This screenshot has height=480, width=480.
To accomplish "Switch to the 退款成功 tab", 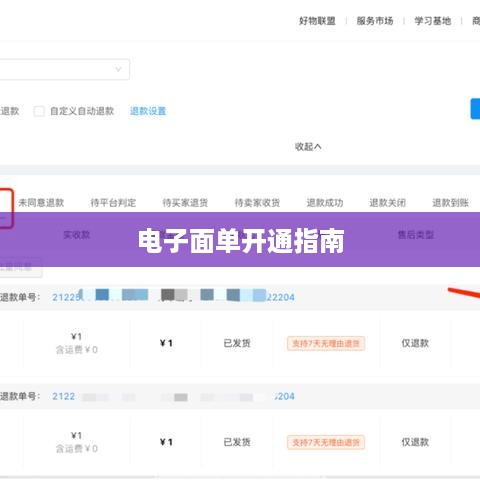I will (x=325, y=203).
